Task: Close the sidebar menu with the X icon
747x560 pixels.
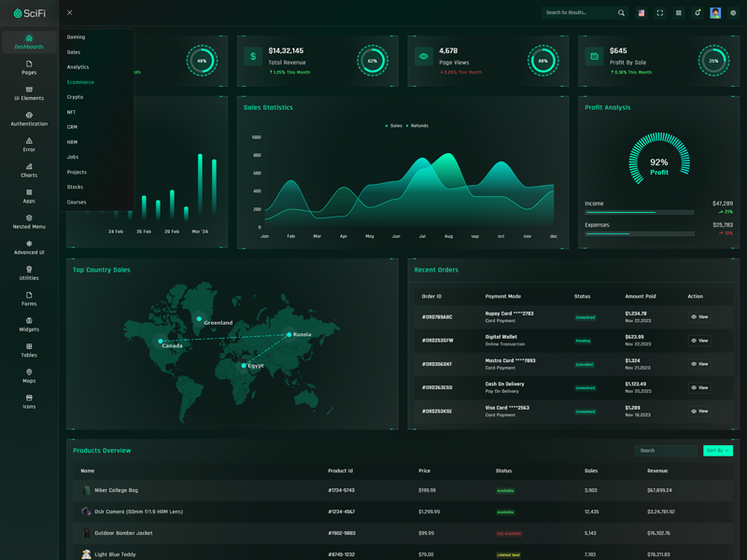Action: [x=70, y=13]
